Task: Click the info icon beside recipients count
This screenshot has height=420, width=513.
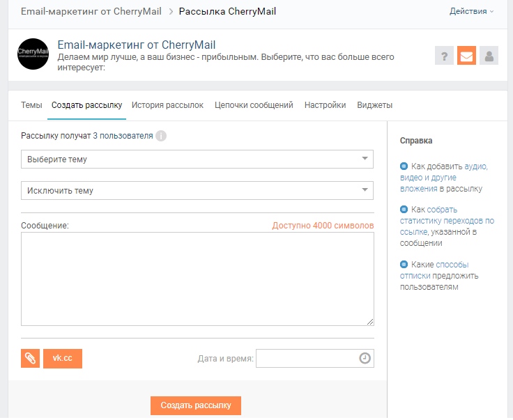Action: tap(161, 136)
